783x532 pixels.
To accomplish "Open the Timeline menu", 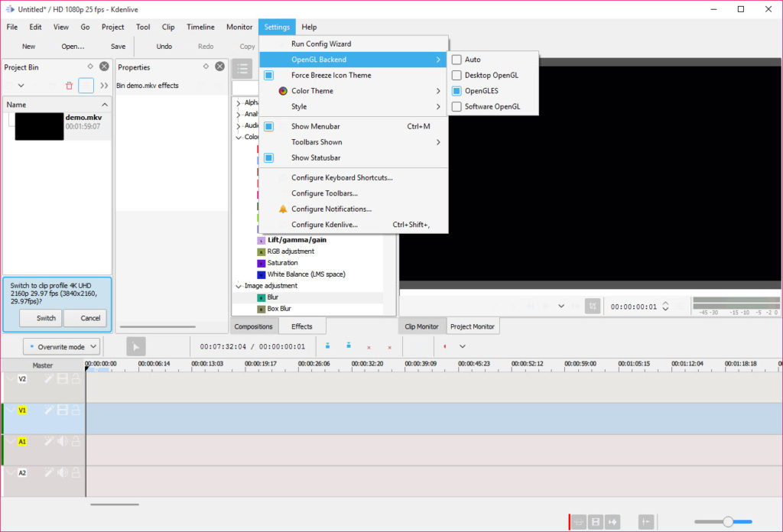I will 200,27.
